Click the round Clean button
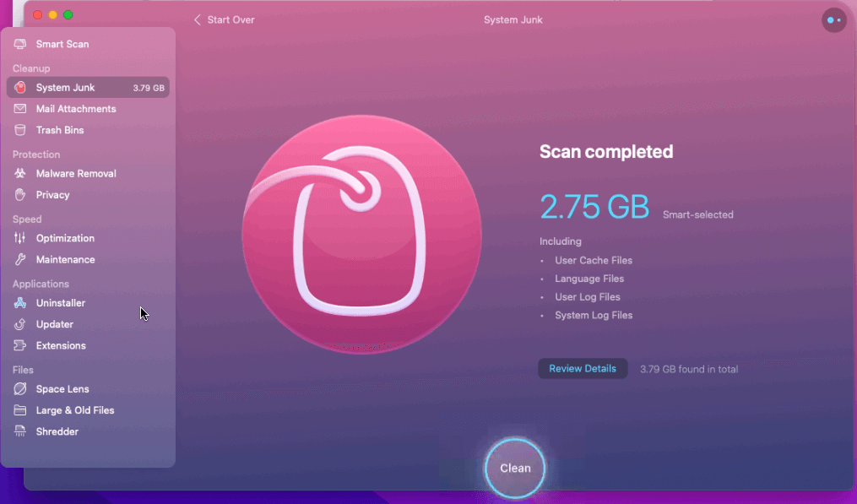Viewport: 857px width, 504px height. coord(515,468)
